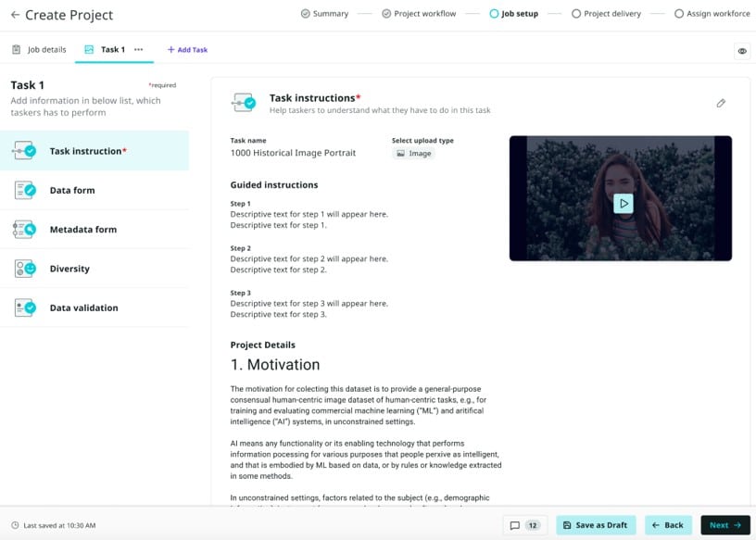Go back using the Create Project arrow
The image size is (756, 540).
pyautogui.click(x=15, y=15)
